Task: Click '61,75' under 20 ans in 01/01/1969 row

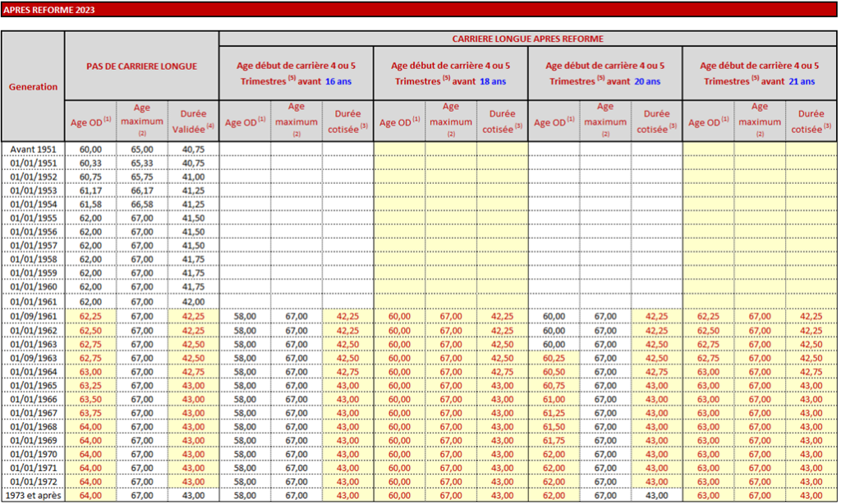Action: 554,440
